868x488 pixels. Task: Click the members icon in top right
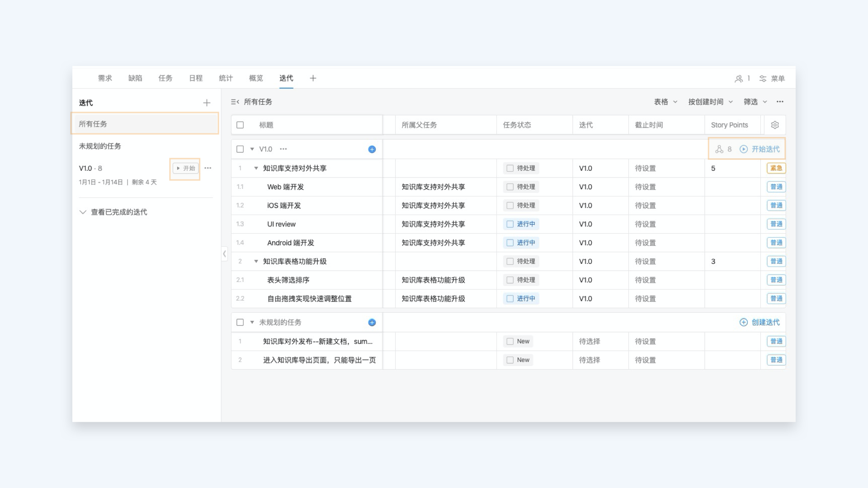click(739, 79)
